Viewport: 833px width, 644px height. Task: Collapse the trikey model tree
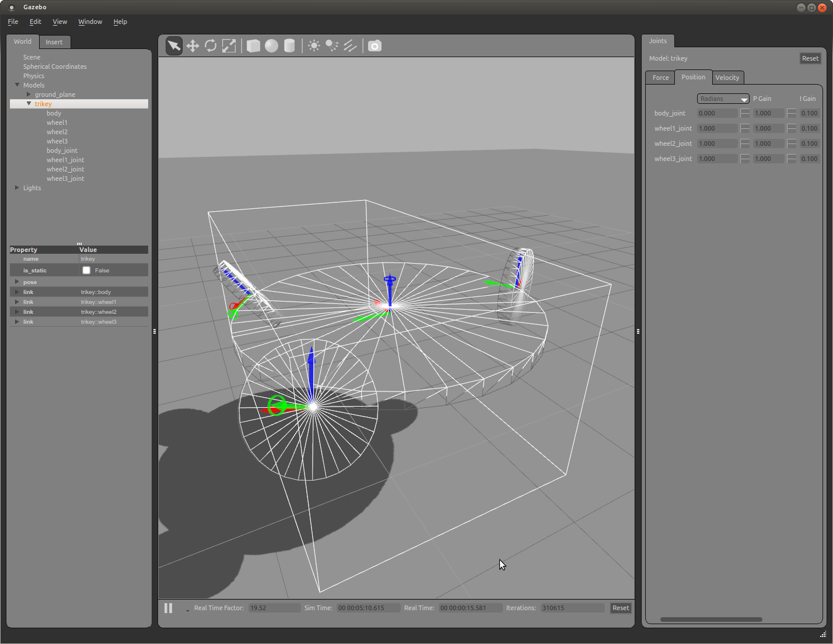click(29, 104)
